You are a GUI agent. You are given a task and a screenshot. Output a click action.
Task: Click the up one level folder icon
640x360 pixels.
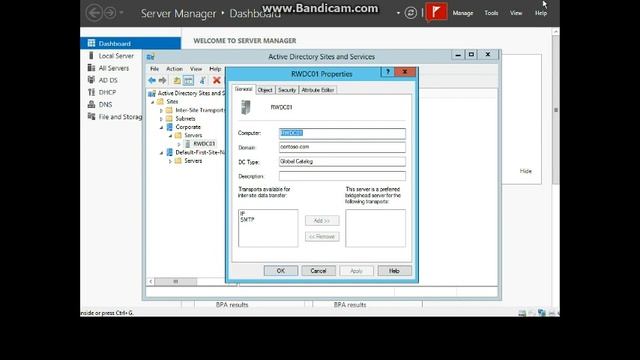(177, 80)
